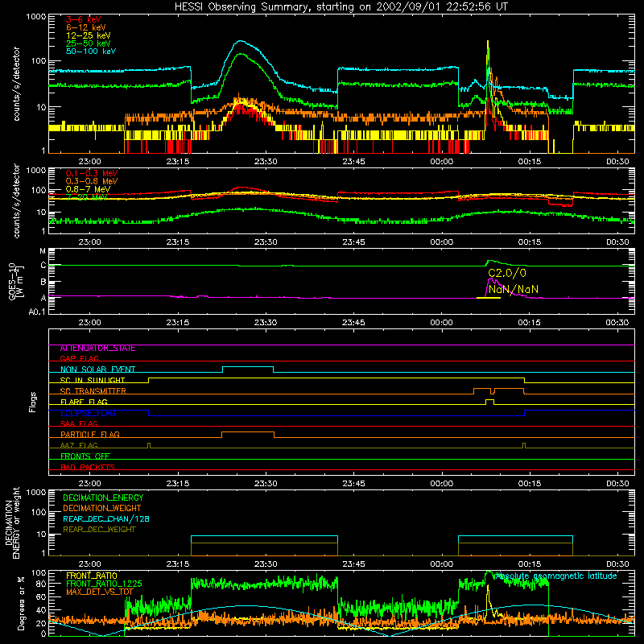Select the NON_SOLAR_EVENT flag label
The height and width of the screenshot is (644, 644).
[x=97, y=369]
